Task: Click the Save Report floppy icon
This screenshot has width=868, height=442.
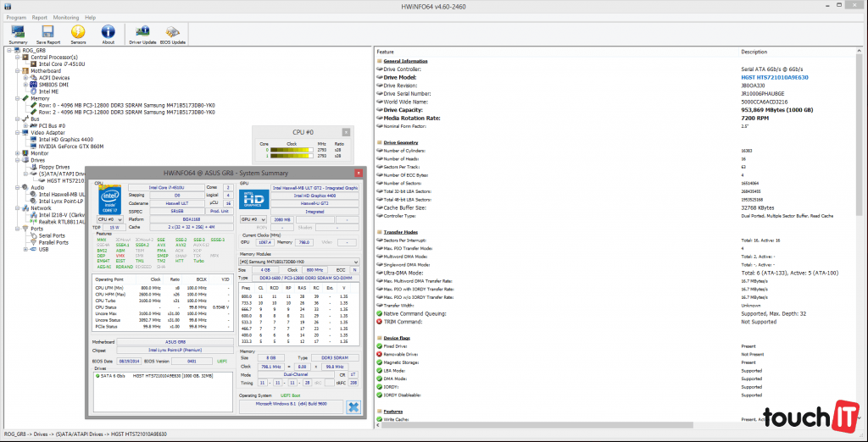Action: (x=48, y=33)
